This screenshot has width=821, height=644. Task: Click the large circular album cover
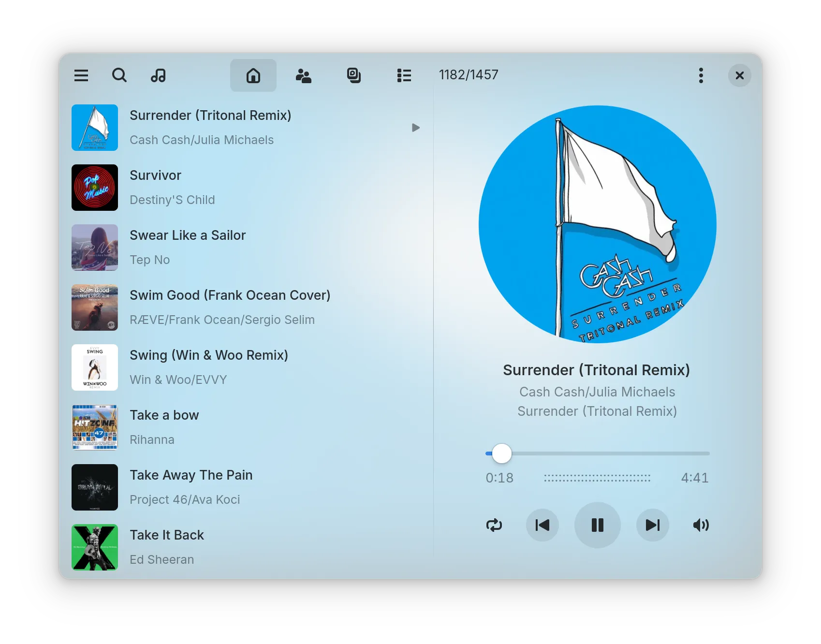pyautogui.click(x=598, y=224)
